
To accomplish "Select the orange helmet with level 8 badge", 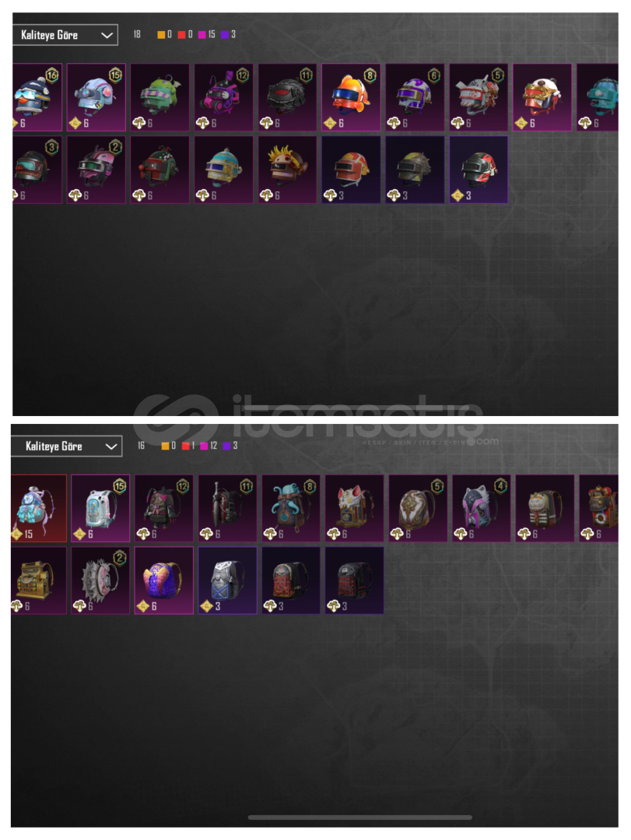I will coord(351,97).
